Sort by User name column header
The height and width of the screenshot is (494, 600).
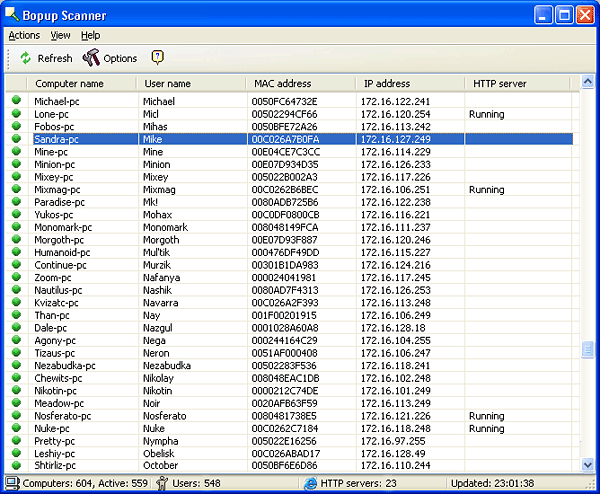pyautogui.click(x=191, y=83)
